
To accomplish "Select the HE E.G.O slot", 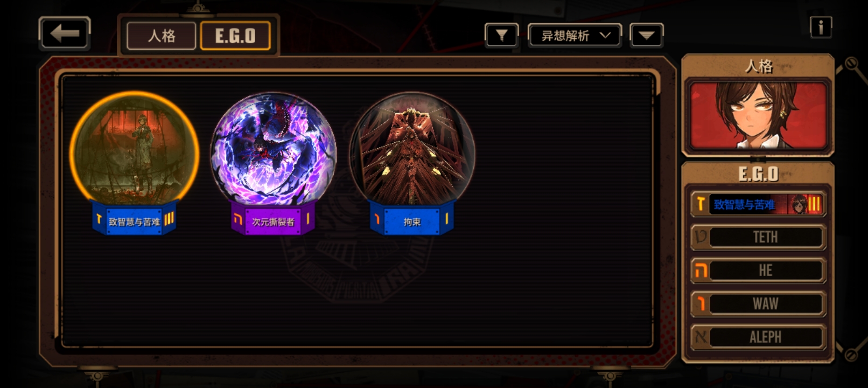I will point(758,271).
